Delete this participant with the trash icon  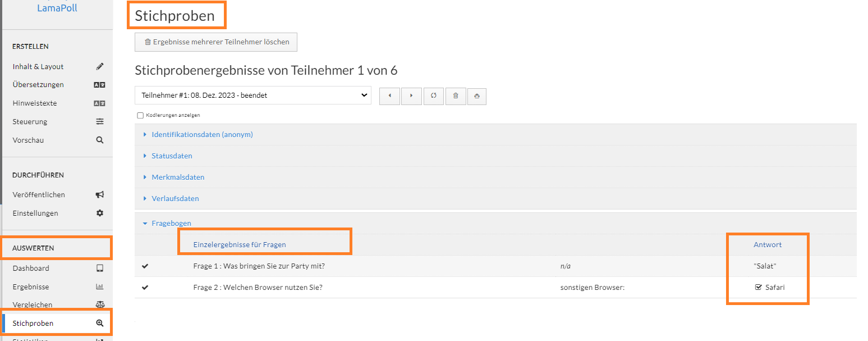(x=456, y=96)
